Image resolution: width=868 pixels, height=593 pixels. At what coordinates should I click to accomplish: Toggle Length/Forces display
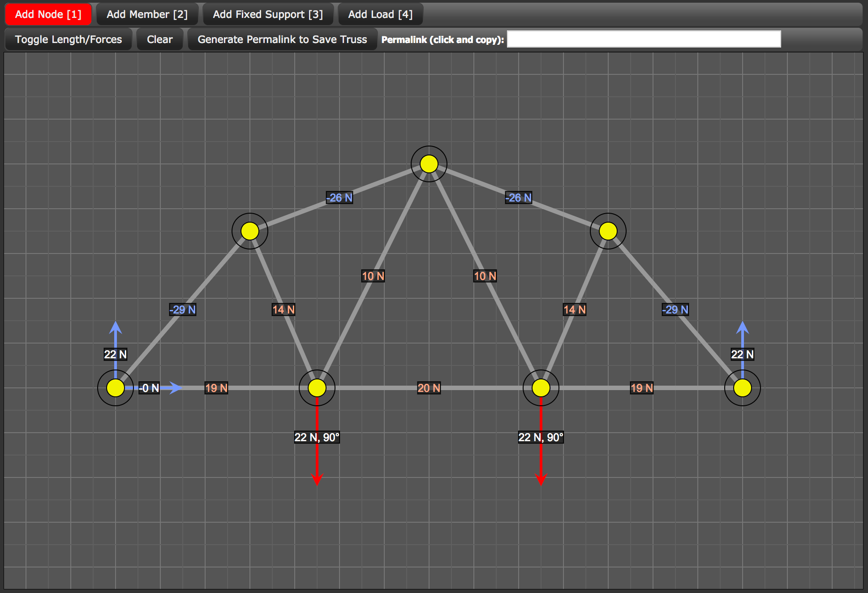click(x=68, y=39)
